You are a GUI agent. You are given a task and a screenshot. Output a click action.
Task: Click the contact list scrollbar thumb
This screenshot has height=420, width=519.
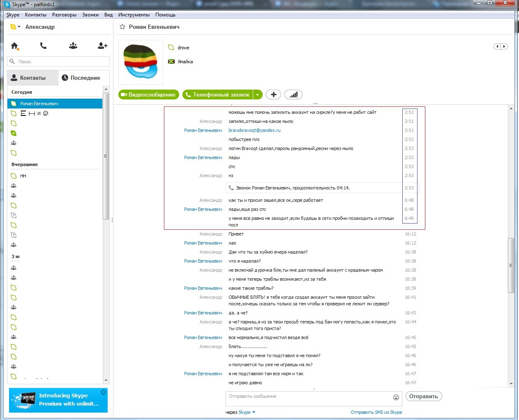tap(106, 156)
